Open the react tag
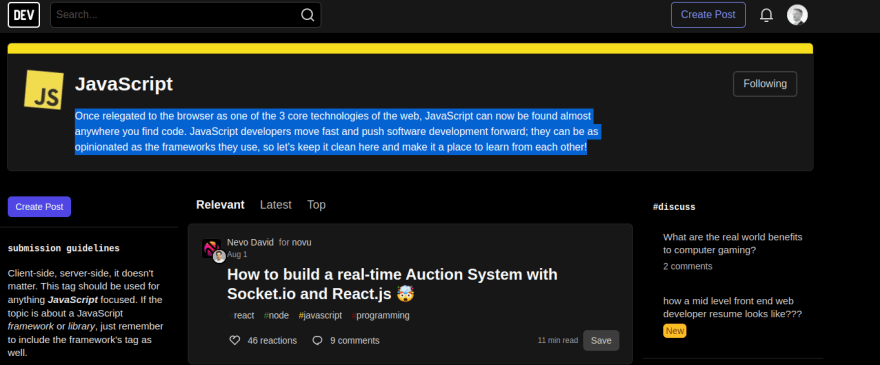This screenshot has width=880, height=365. [x=242, y=316]
